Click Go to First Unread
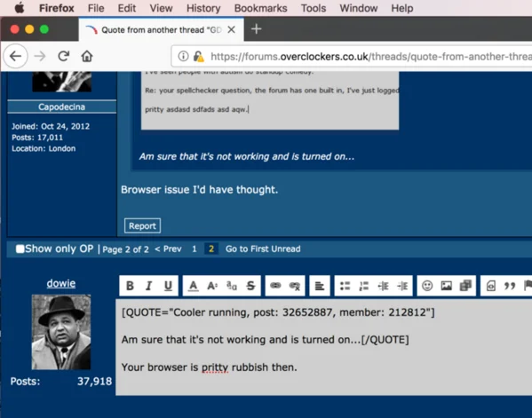Viewport: 532px width, 418px height. coord(263,248)
